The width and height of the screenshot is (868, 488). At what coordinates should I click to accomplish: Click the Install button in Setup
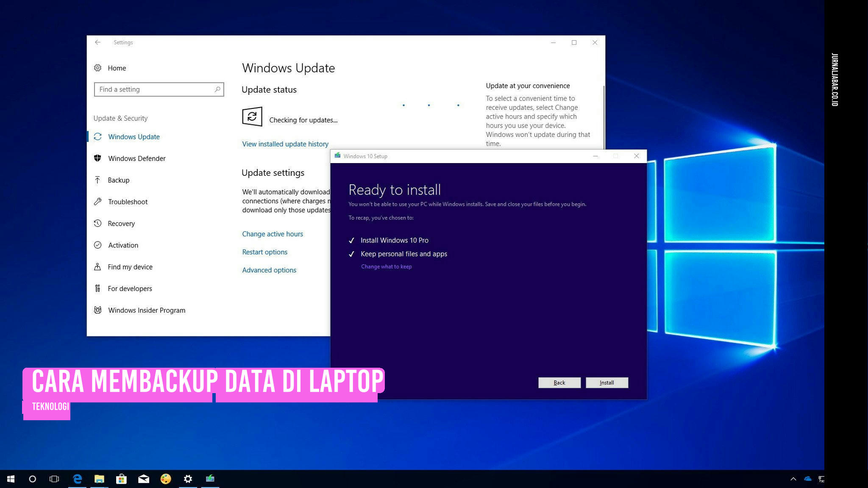pos(607,383)
